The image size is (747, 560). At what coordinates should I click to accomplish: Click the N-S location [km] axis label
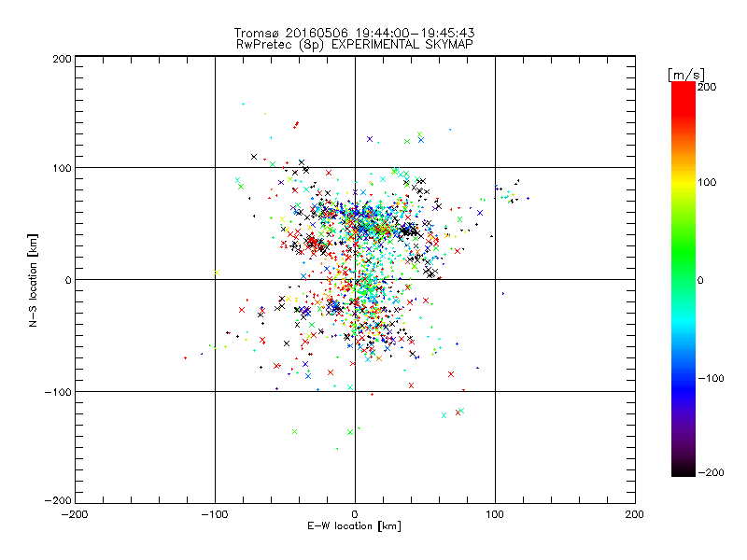[33, 280]
